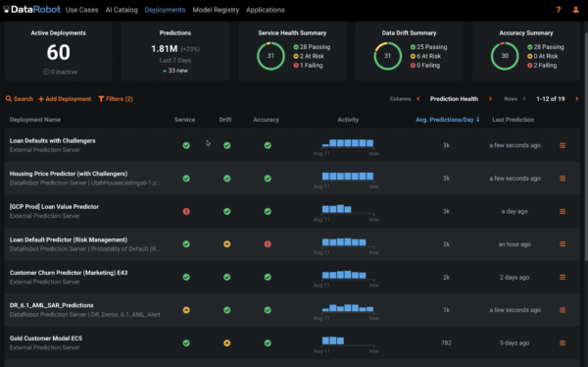Screen dimensions: 588x367
Task: Open actions menu for Gold Customer Model EC5
Action: (563, 343)
